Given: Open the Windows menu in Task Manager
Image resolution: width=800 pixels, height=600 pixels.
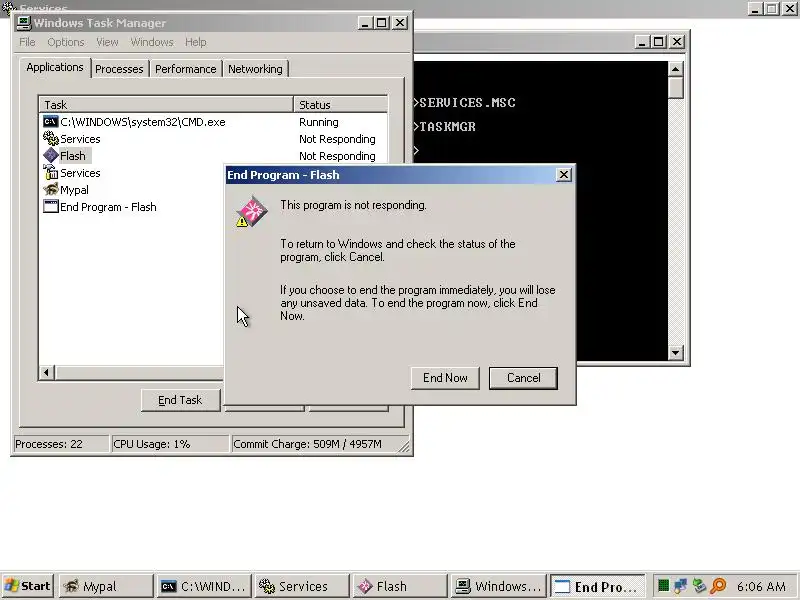Looking at the screenshot, I should (152, 42).
